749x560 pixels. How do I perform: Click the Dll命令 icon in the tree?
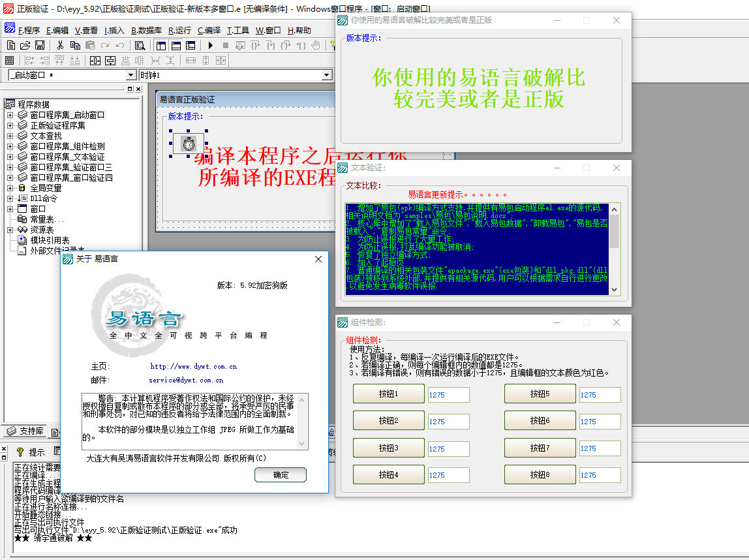[x=22, y=198]
